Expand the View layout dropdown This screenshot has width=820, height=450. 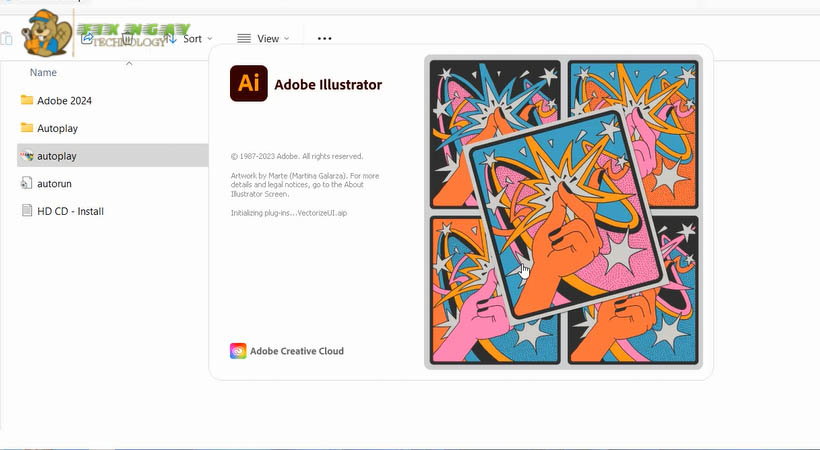pos(263,38)
